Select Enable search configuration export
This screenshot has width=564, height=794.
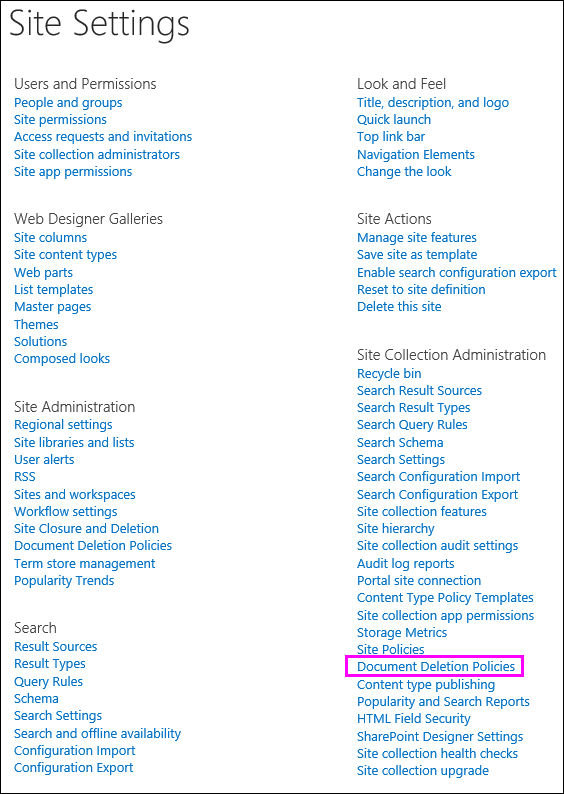tap(457, 272)
